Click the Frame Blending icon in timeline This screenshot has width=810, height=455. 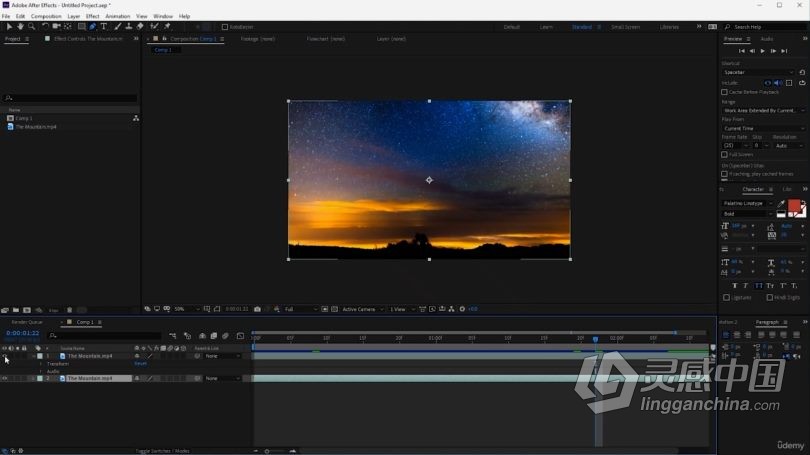click(214, 336)
